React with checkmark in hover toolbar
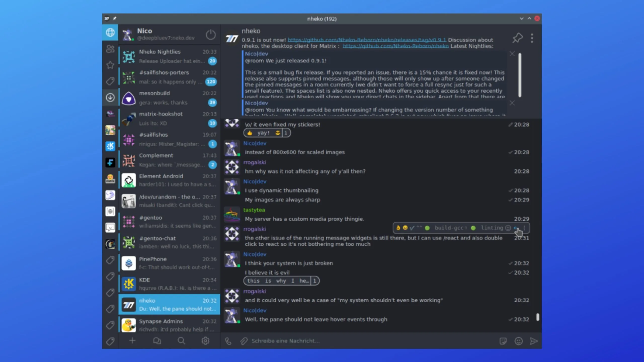The image size is (644, 362). pyautogui.click(x=412, y=228)
